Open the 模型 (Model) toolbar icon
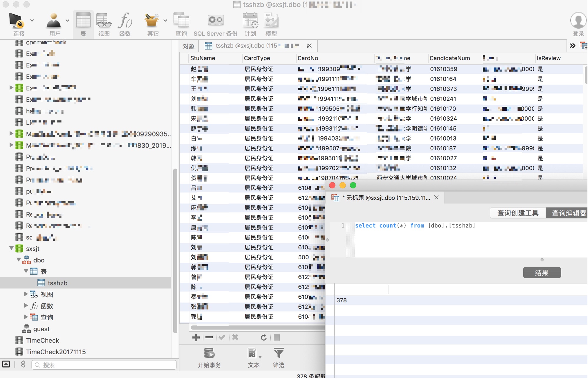The width and height of the screenshot is (588, 379). coord(271,21)
